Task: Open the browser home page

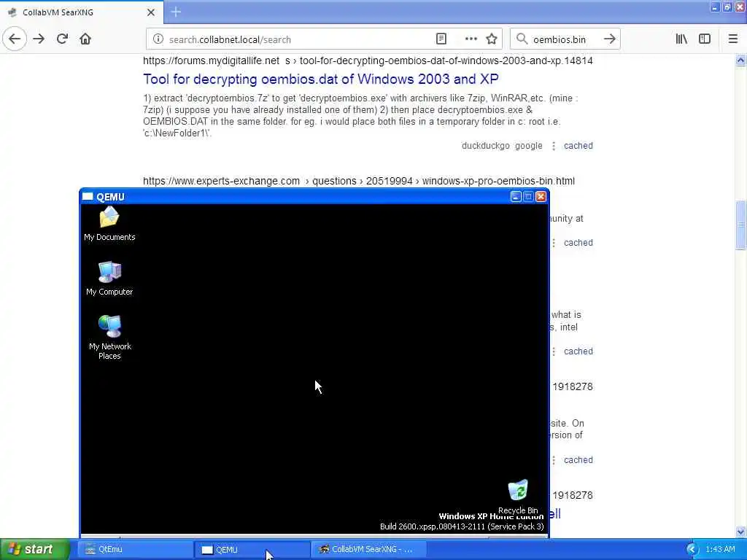Action: (85, 39)
